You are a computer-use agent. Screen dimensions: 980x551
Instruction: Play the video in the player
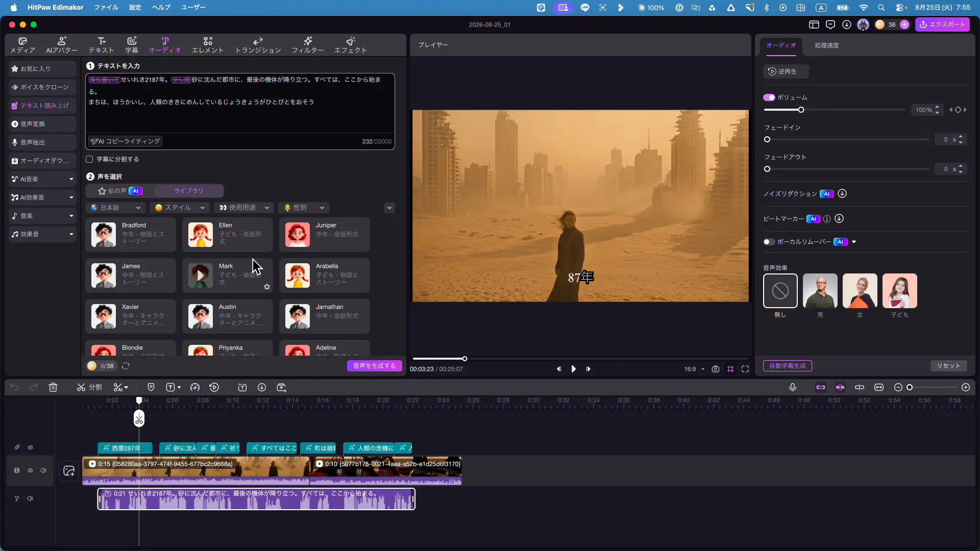tap(574, 369)
